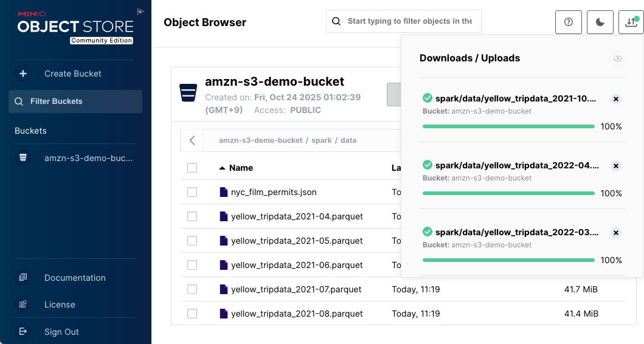644x344 pixels.
Task: Collapse the sidebar with the arrow icon
Action: [140, 12]
